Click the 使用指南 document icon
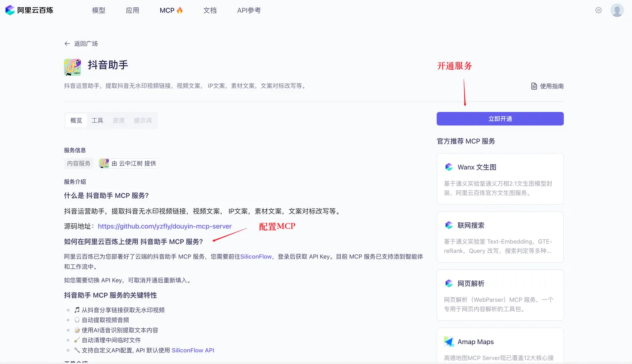The width and height of the screenshot is (632, 364). pyautogui.click(x=534, y=86)
